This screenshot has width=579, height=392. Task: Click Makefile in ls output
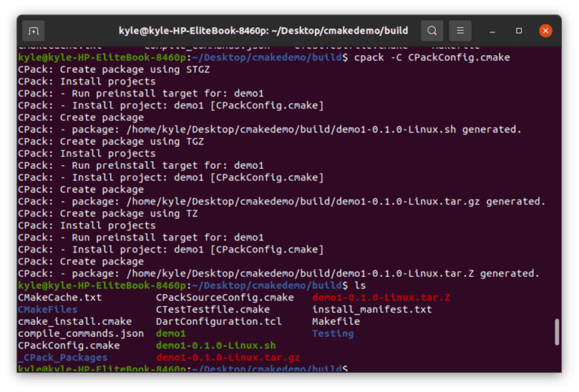coord(336,321)
